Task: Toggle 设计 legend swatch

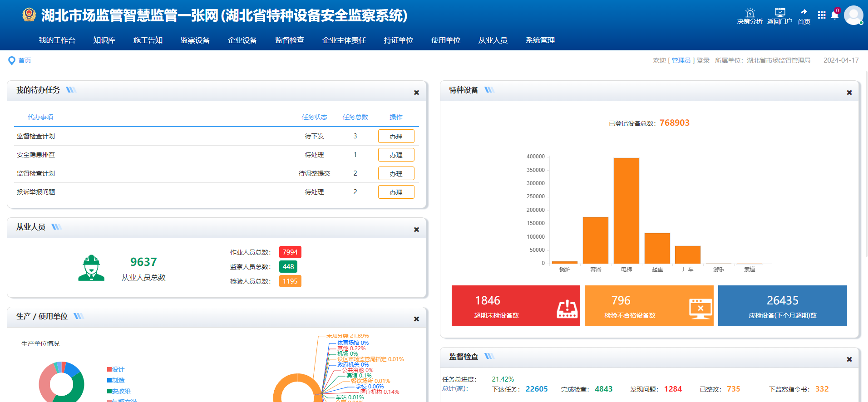Action: [109, 369]
